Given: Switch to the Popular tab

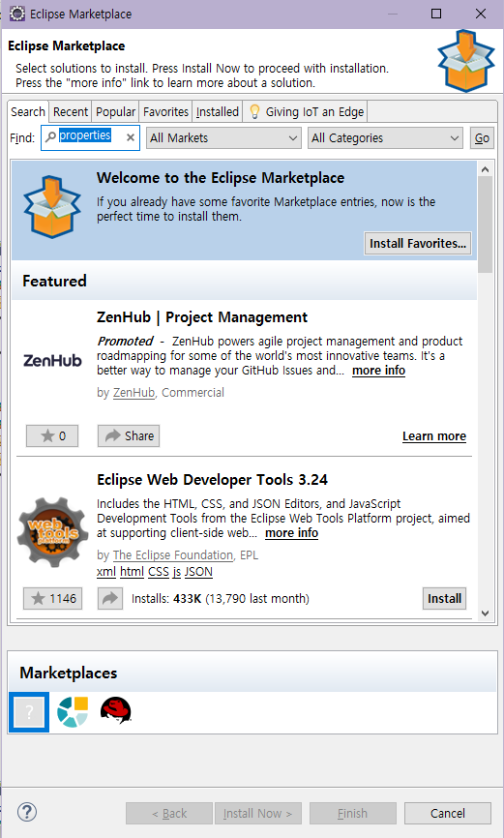Looking at the screenshot, I should coord(115,111).
